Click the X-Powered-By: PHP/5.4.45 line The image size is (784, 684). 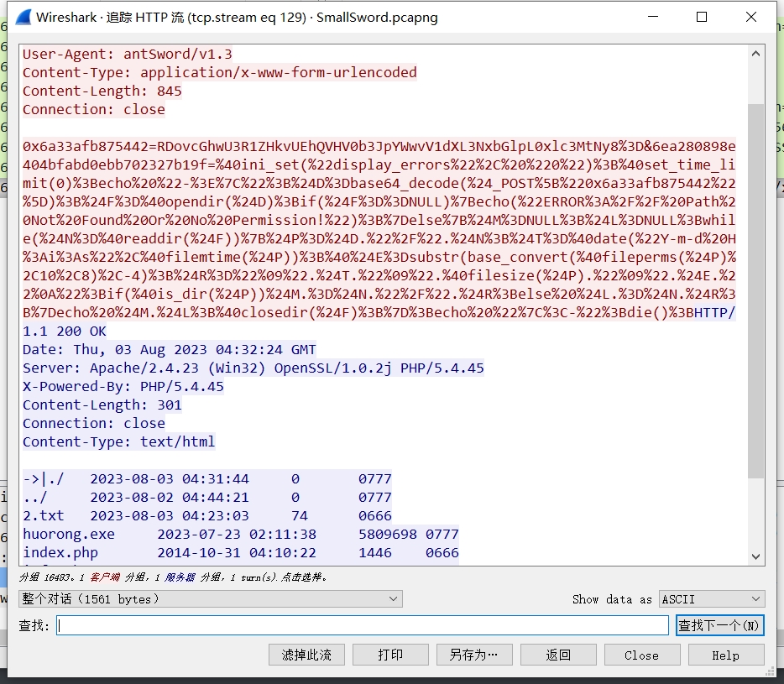123,387
